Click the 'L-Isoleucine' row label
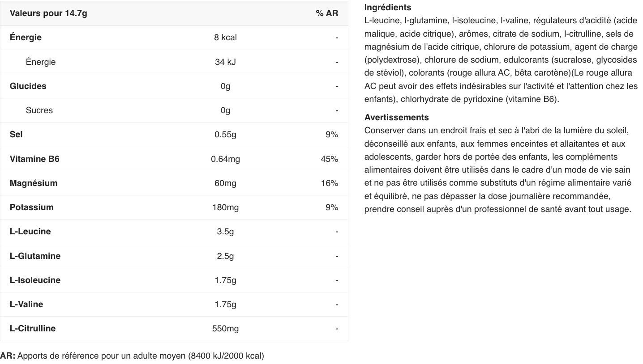This screenshot has height=364, width=643. tap(35, 280)
